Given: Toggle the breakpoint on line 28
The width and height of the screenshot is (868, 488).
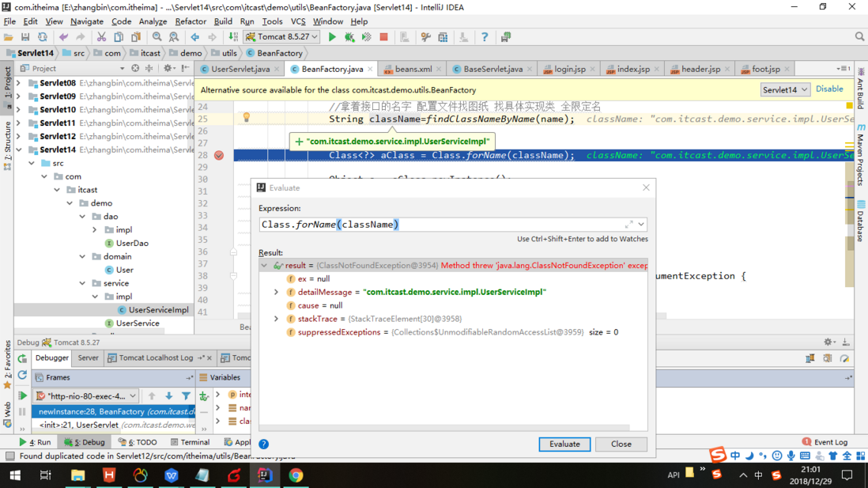Looking at the screenshot, I should [x=219, y=155].
